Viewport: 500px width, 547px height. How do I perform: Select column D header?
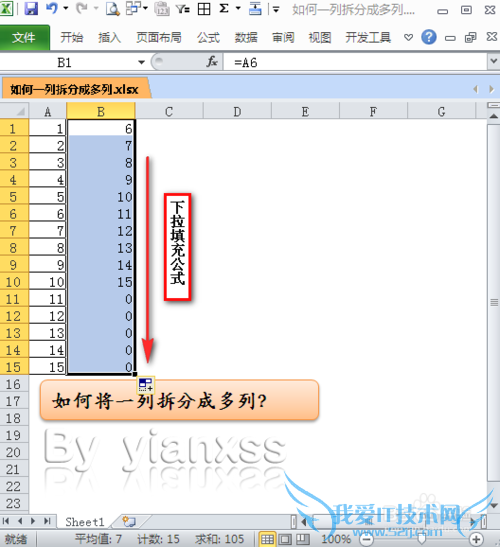click(237, 112)
